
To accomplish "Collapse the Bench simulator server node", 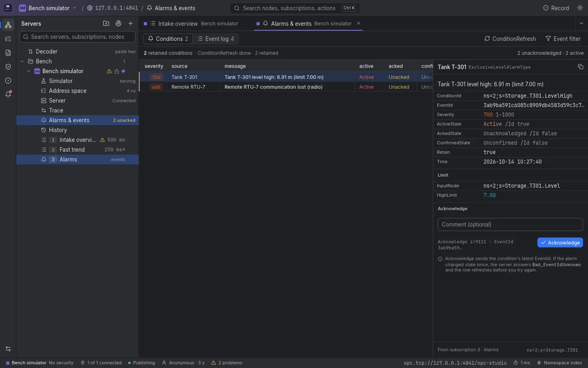I will [x=29, y=71].
